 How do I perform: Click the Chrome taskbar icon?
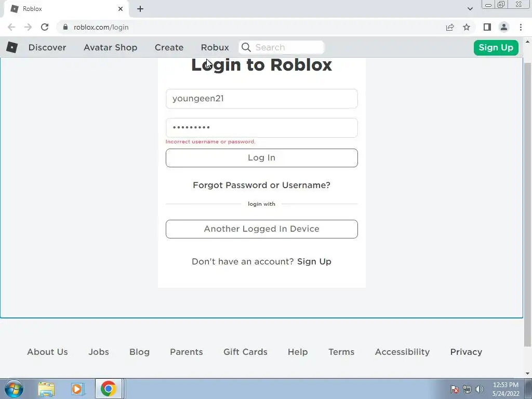click(x=108, y=389)
